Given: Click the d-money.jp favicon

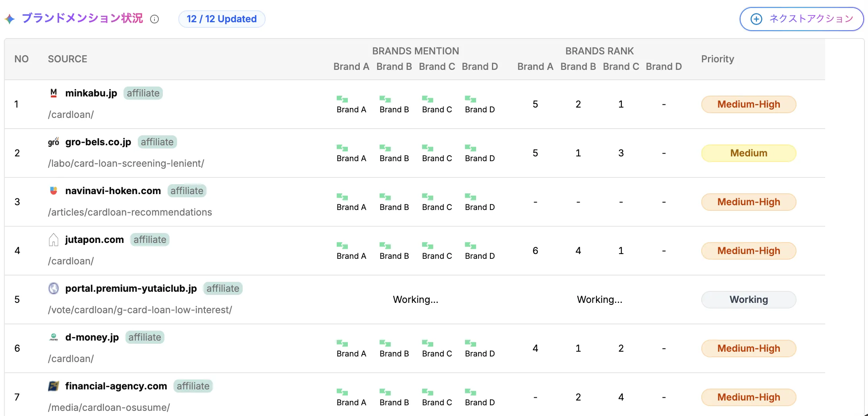Looking at the screenshot, I should coord(54,337).
